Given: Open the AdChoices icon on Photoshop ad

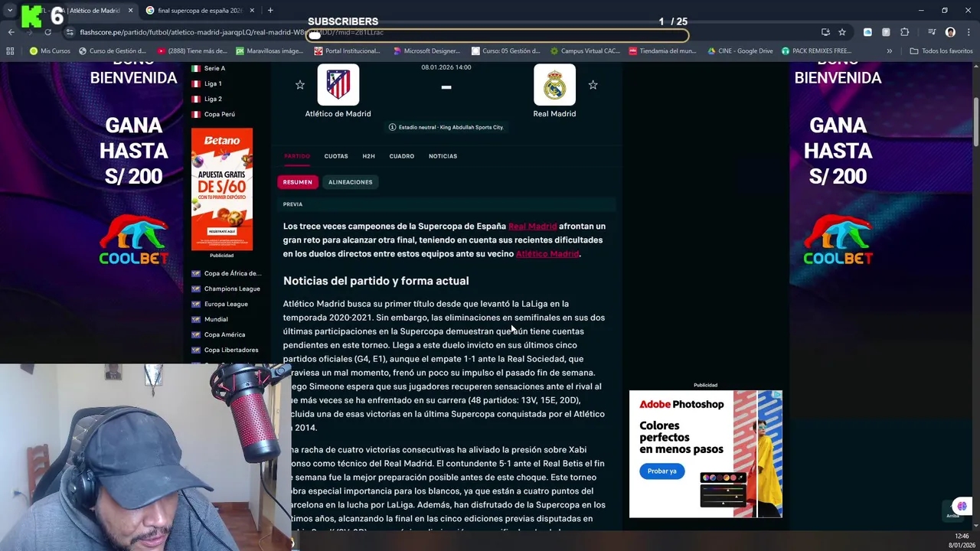Looking at the screenshot, I should 777,395.
